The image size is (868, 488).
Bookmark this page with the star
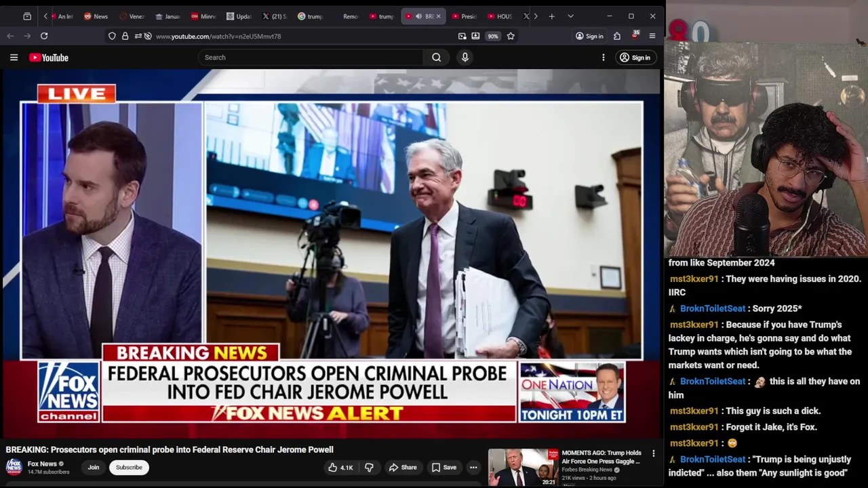511,36
